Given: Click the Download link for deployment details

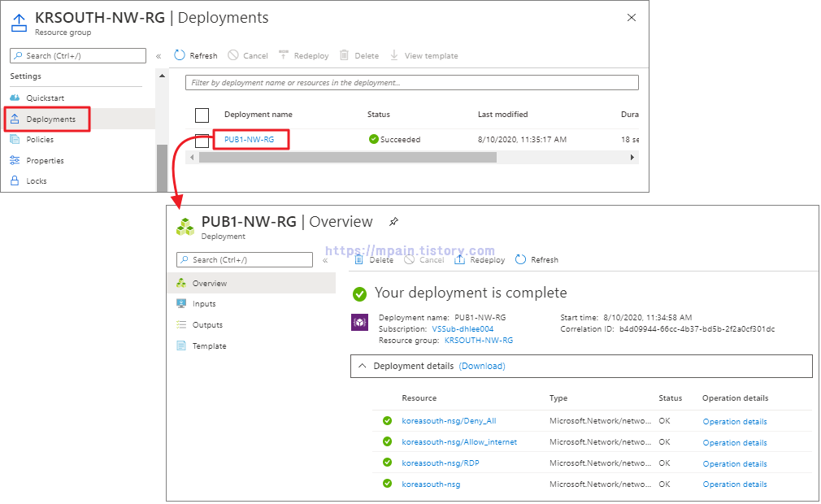Looking at the screenshot, I should [x=482, y=366].
